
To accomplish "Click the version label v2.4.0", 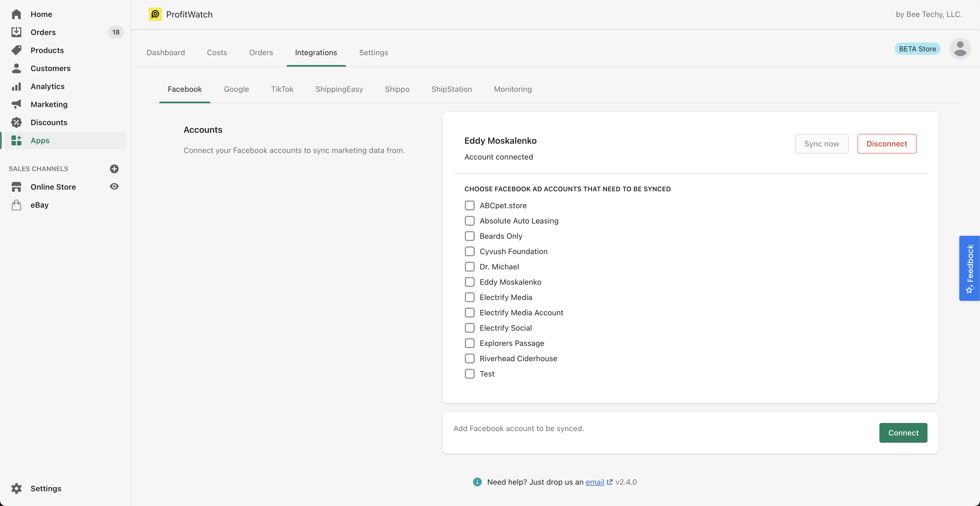I will 626,482.
